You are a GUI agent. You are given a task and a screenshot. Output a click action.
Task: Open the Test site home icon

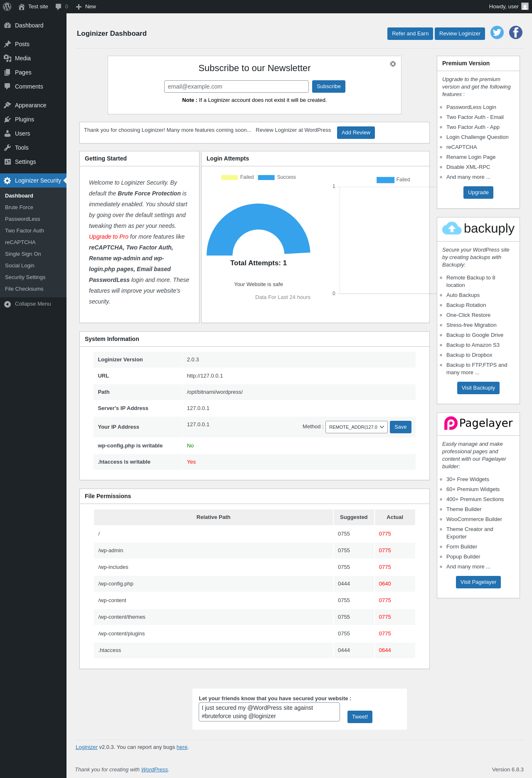click(22, 7)
